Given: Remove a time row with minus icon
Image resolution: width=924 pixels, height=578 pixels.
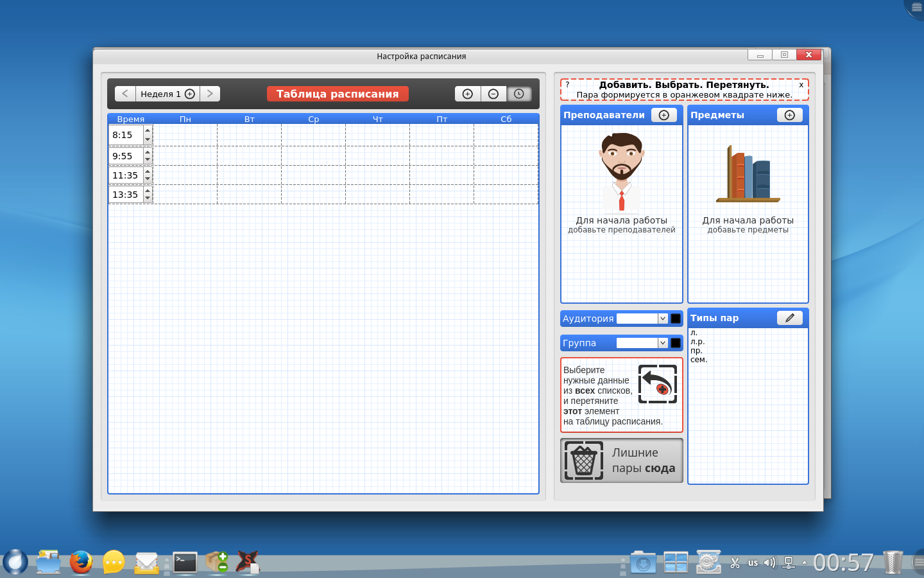Looking at the screenshot, I should [493, 94].
